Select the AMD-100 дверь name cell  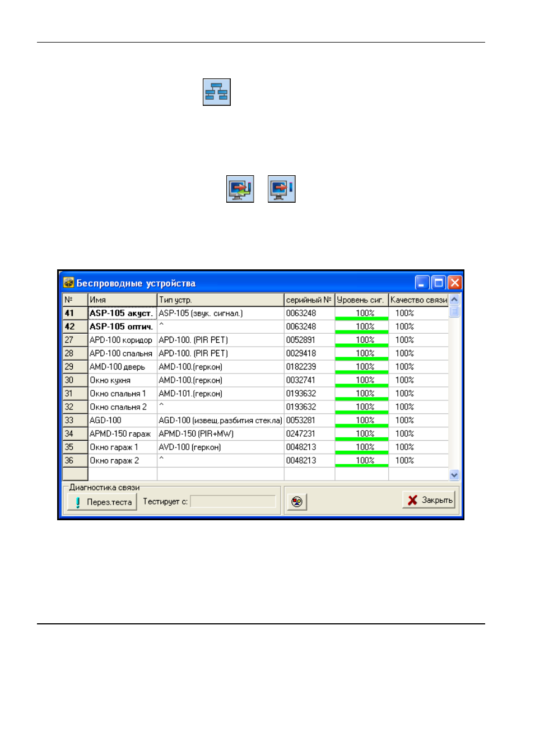click(122, 367)
